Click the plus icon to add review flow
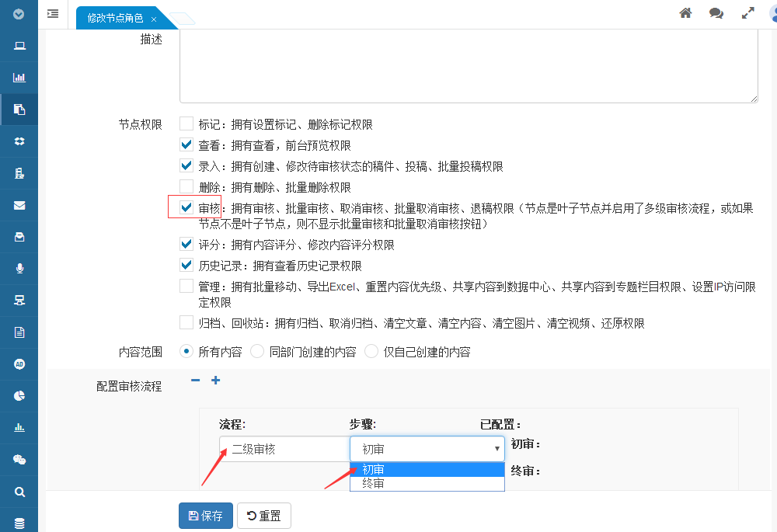The image size is (777, 532). click(216, 381)
